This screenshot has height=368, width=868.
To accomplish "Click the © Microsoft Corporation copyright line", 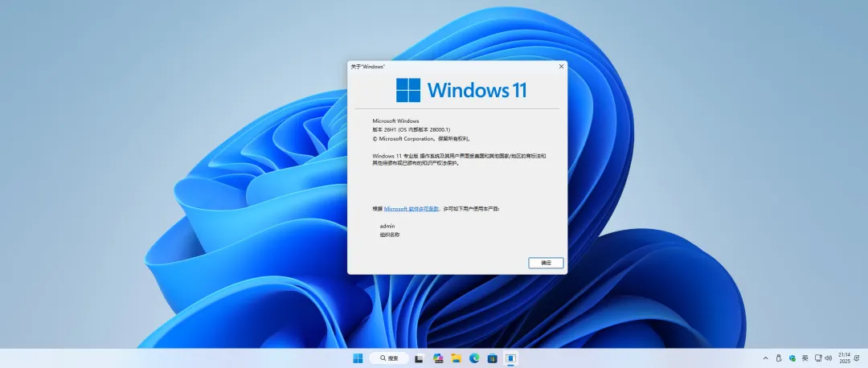I will click(x=421, y=139).
